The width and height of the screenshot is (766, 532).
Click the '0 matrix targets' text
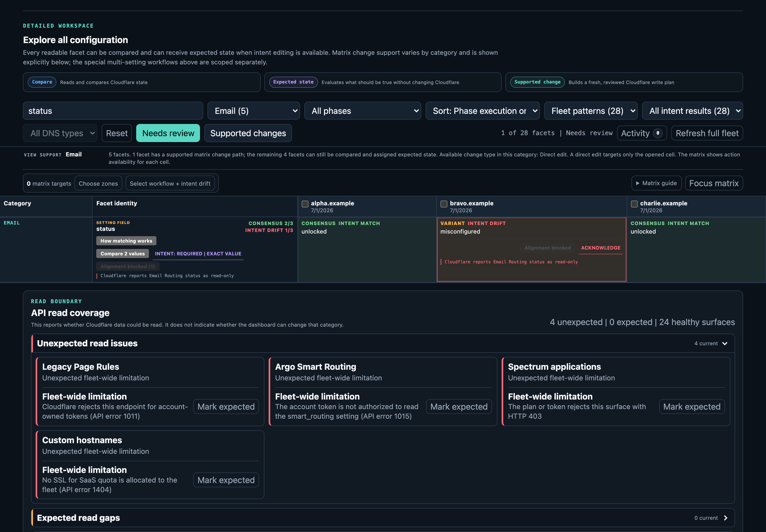49,183
